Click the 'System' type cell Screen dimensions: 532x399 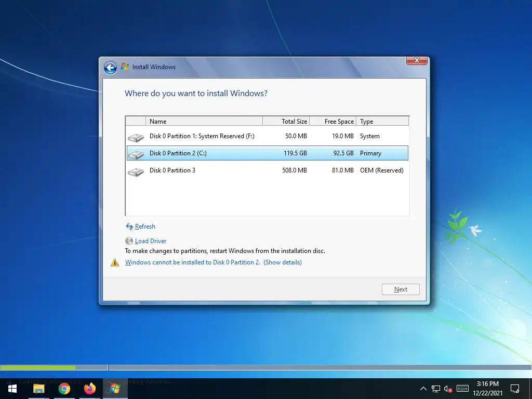tap(370, 136)
